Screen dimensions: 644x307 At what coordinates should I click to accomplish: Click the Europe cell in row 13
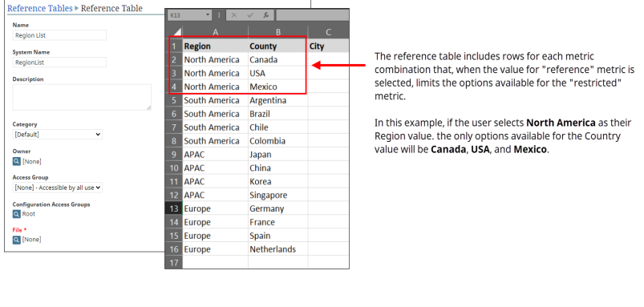pyautogui.click(x=215, y=208)
